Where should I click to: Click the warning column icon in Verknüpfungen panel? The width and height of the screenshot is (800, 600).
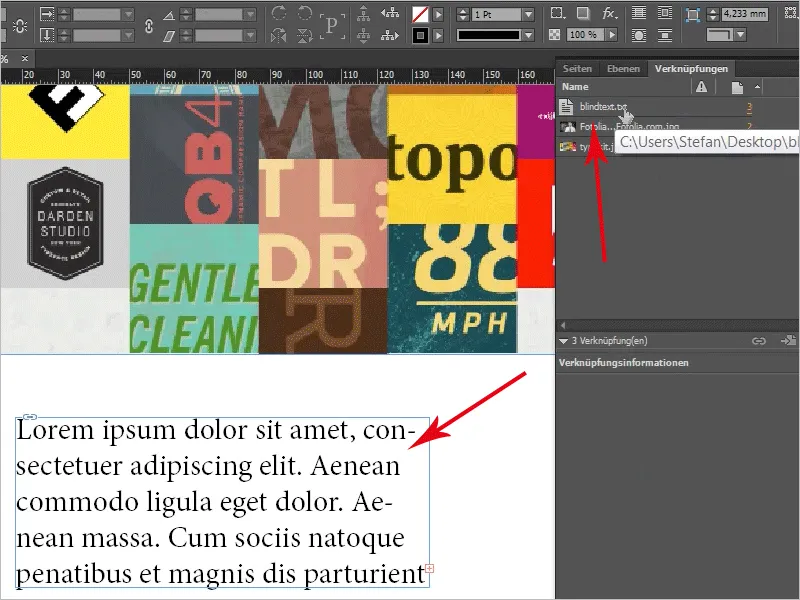[701, 86]
